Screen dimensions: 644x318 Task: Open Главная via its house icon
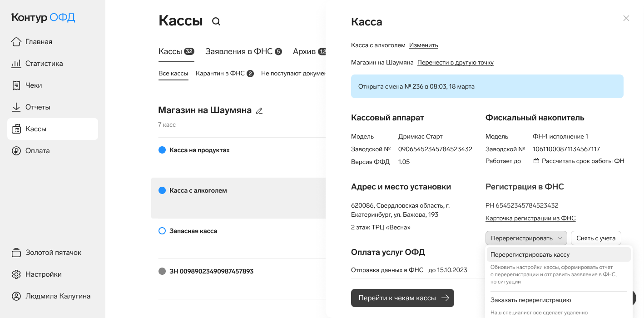[16, 42]
